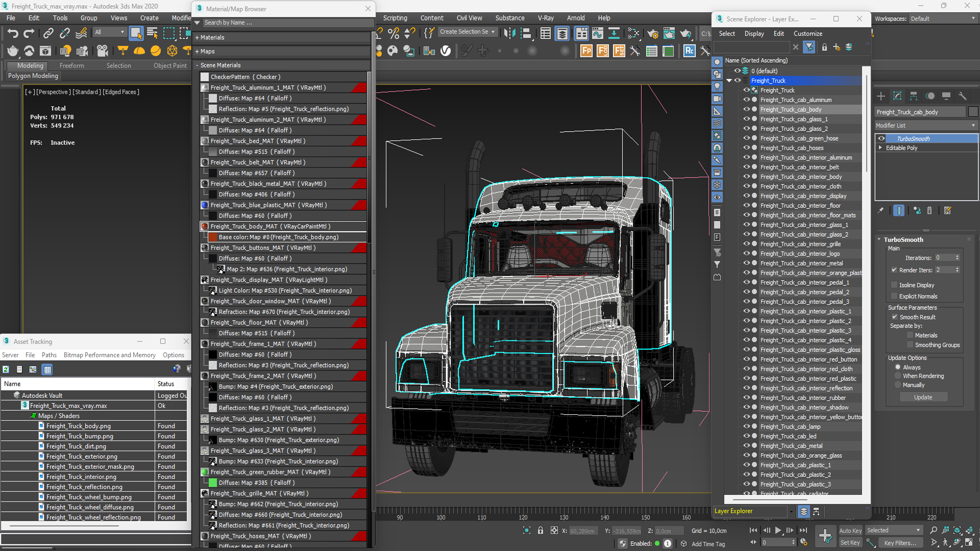Expand the Materials group in browser
Image resolution: width=980 pixels, height=551 pixels.
click(x=197, y=37)
